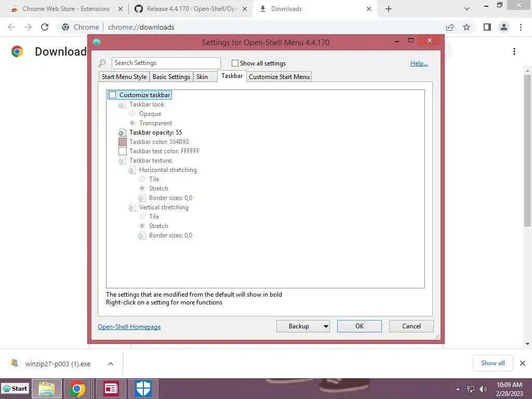Click the Taskbar look gear icon
The image size is (532, 399).
pyautogui.click(x=122, y=104)
